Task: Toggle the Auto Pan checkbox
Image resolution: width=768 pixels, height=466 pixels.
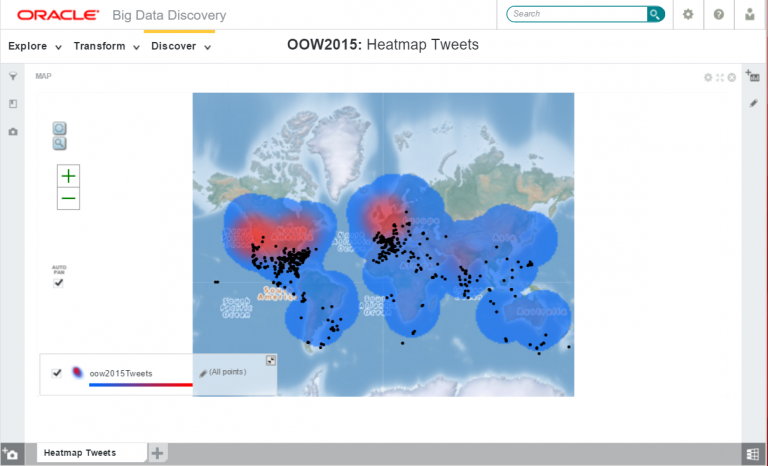Action: click(58, 283)
